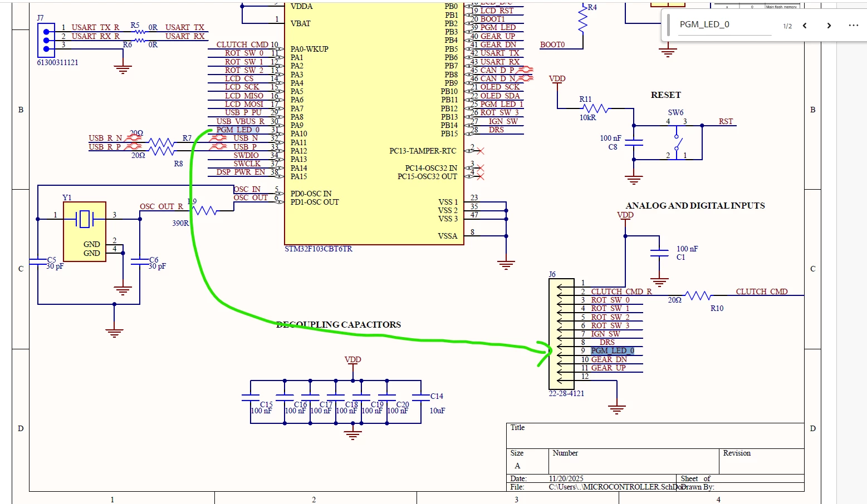Click the 10uF value of C14
The width and height of the screenshot is (867, 504).
[x=437, y=411]
